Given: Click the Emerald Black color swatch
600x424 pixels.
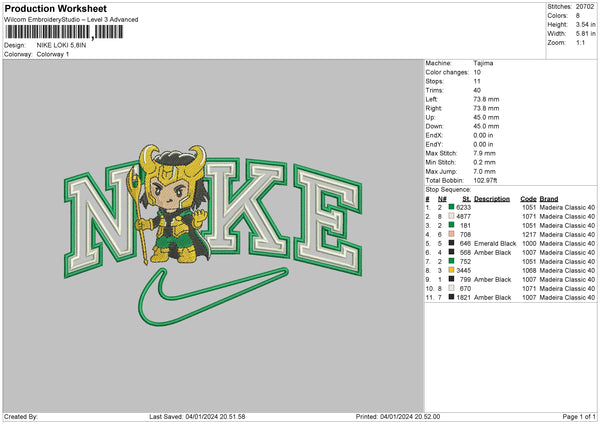Looking at the screenshot, I should [x=452, y=243].
